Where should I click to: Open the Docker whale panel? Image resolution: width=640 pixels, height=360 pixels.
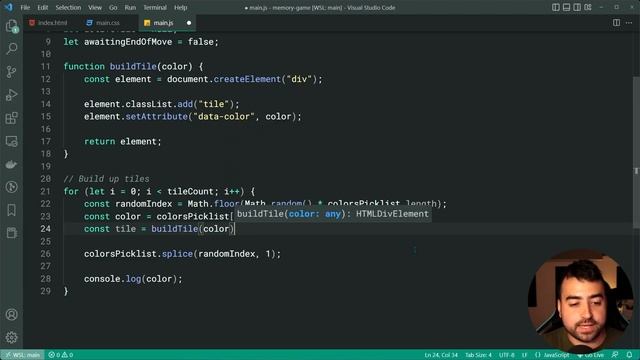click(11, 164)
